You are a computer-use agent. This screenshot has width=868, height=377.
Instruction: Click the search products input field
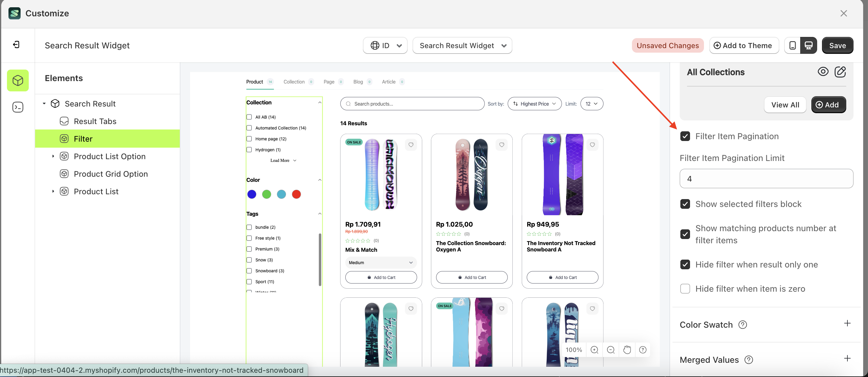tap(412, 103)
